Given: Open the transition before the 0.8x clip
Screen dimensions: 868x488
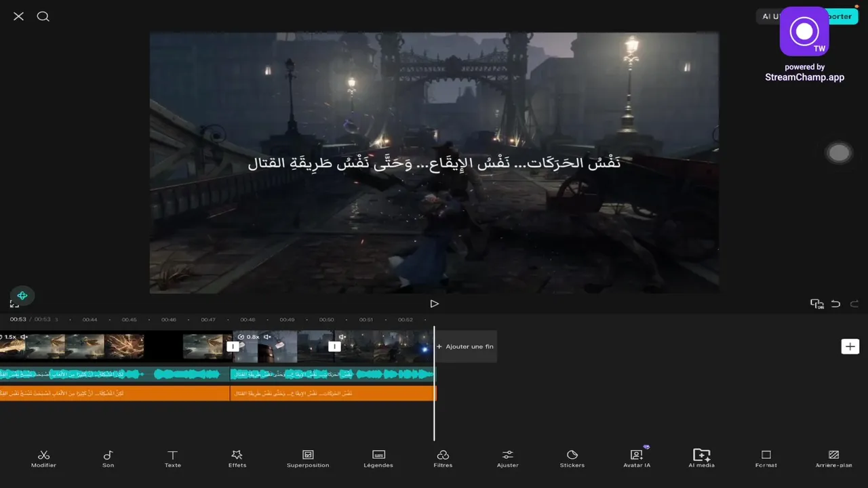Looking at the screenshot, I should (x=233, y=346).
